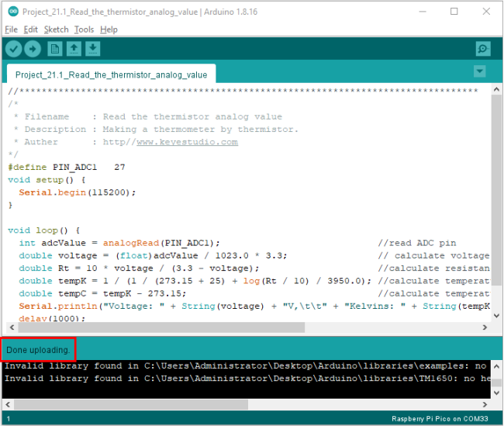Click the line number '1' in status bar
Screen dimensions: 504x426
click(x=9, y=418)
